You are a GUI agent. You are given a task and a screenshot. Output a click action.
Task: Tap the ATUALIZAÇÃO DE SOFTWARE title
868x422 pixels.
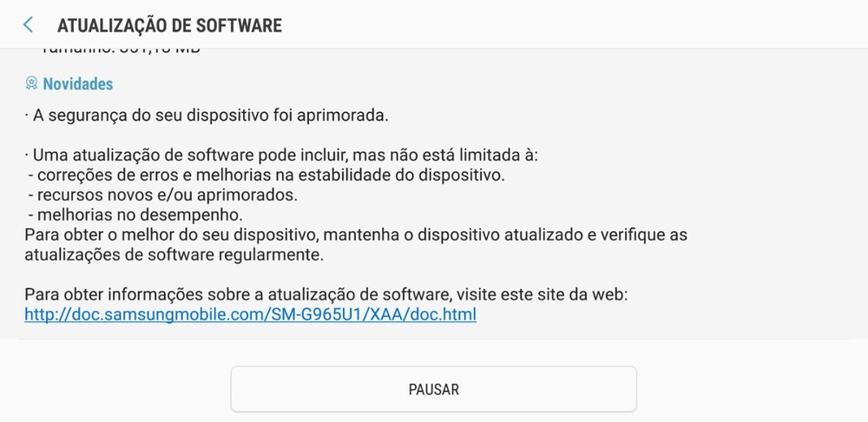click(x=169, y=25)
